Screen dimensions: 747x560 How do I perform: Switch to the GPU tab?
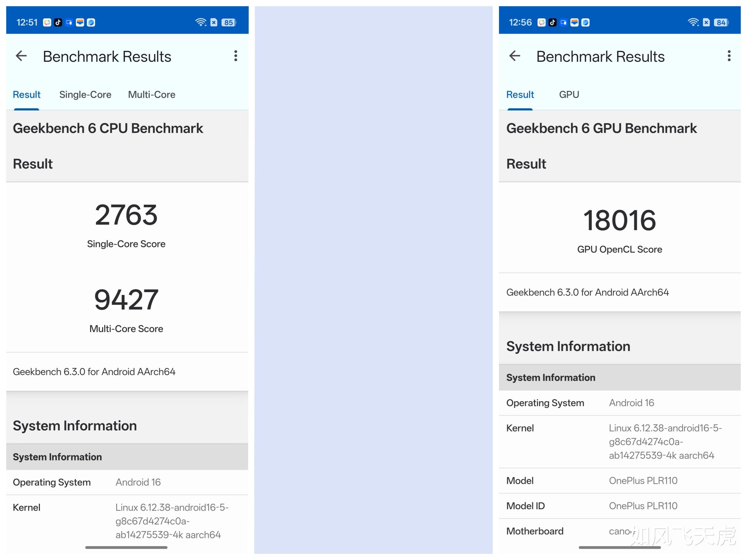[569, 95]
